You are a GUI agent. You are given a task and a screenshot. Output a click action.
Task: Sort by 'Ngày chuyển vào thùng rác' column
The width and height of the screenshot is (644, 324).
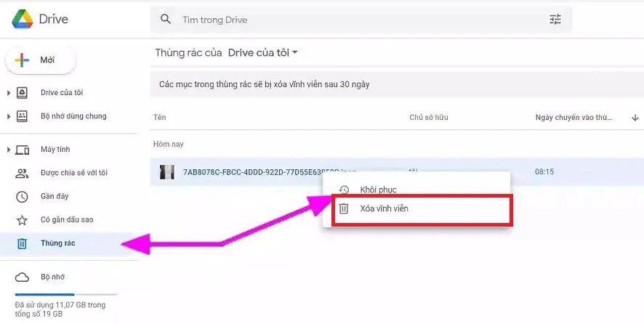pyautogui.click(x=573, y=118)
